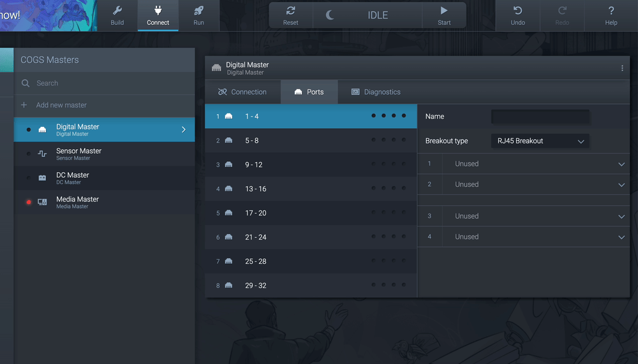This screenshot has height=364, width=638.
Task: Click Add new master link
Action: pos(61,105)
